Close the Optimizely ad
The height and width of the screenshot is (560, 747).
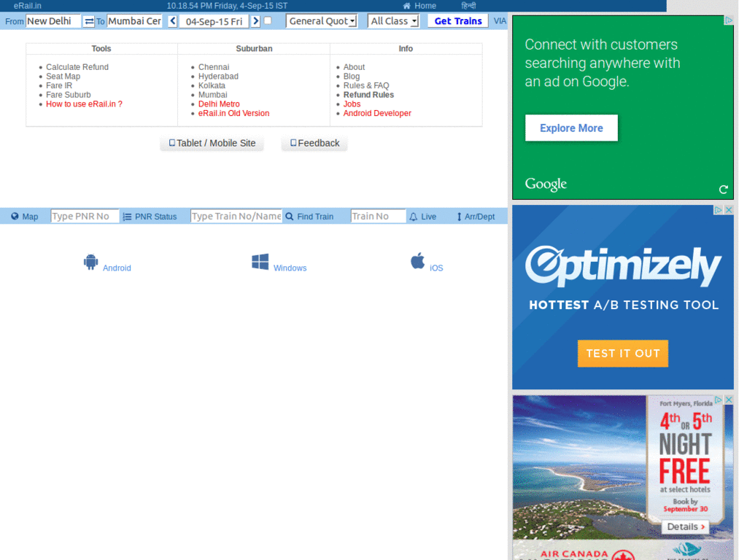[729, 210]
